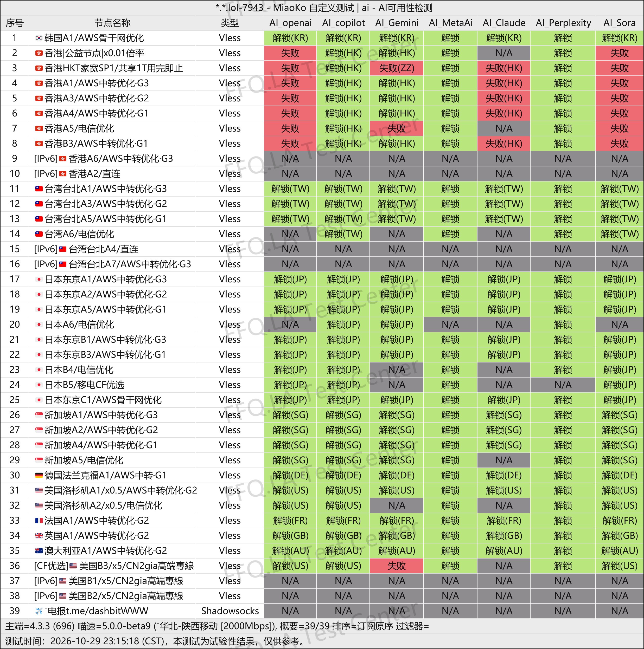Screen dimensions: 644x649
Task: Click the Taiwan flag beside [IPv6] 台湾台北A4/直连
Action: 63,249
